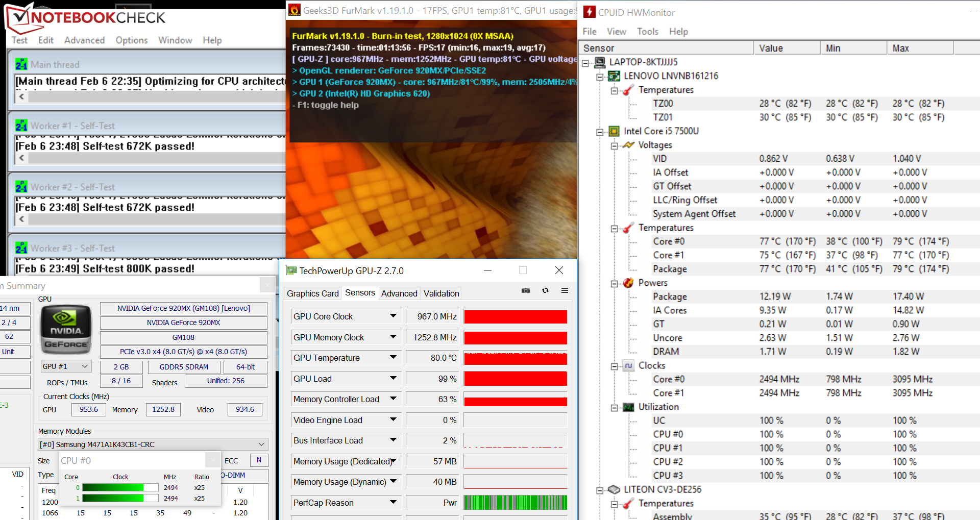Click the Max column header
980x520 pixels.
(x=920, y=48)
